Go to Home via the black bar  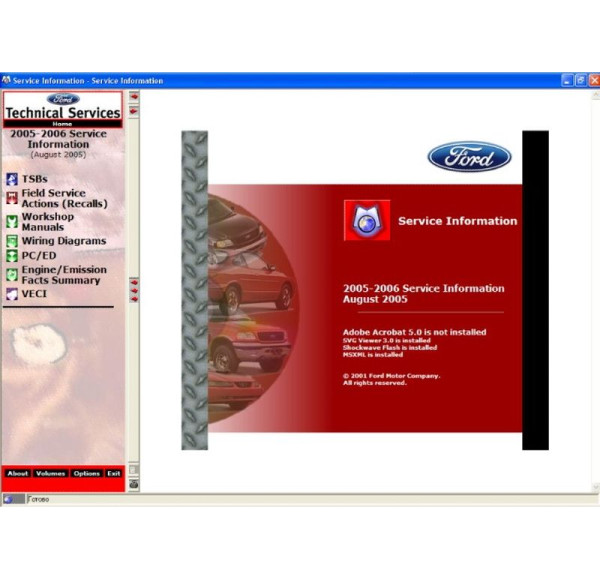coord(62,124)
